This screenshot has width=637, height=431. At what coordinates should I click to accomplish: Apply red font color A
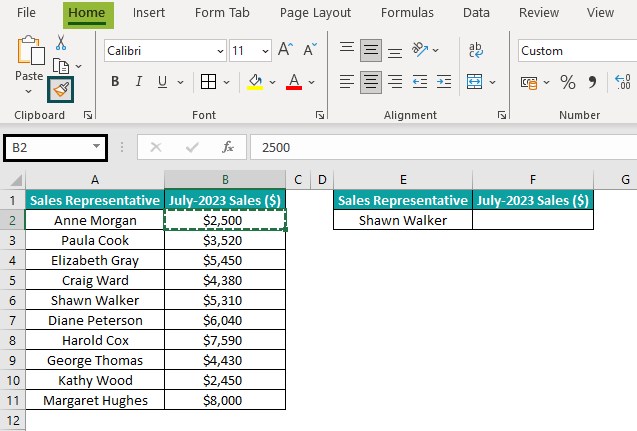(x=294, y=82)
